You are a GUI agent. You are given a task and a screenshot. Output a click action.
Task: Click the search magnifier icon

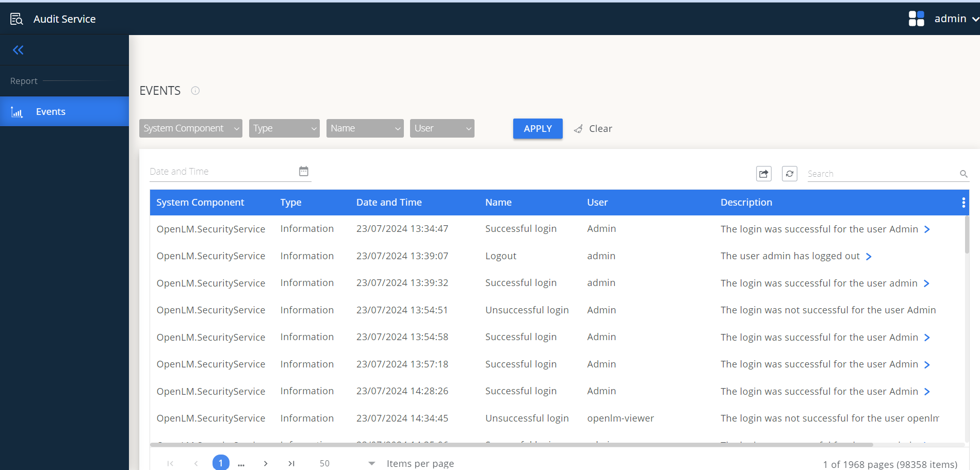point(963,174)
